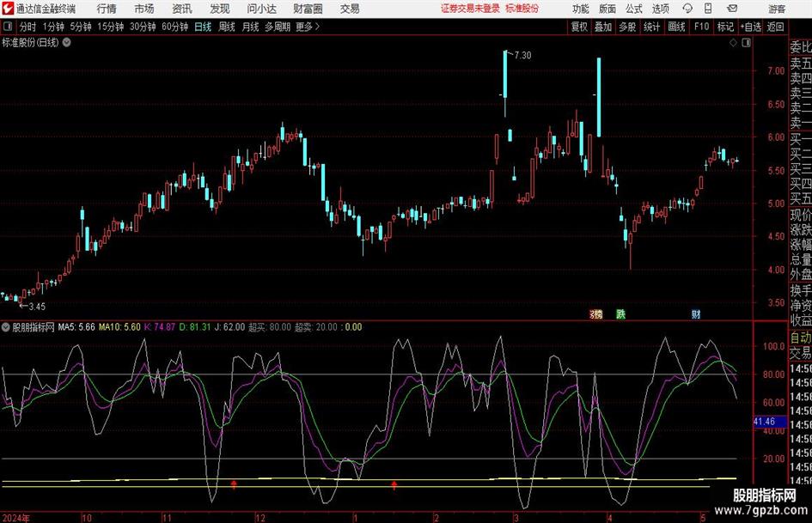Click the 财 event marker on chart
Screen dimensions: 812x523
(x=694, y=313)
